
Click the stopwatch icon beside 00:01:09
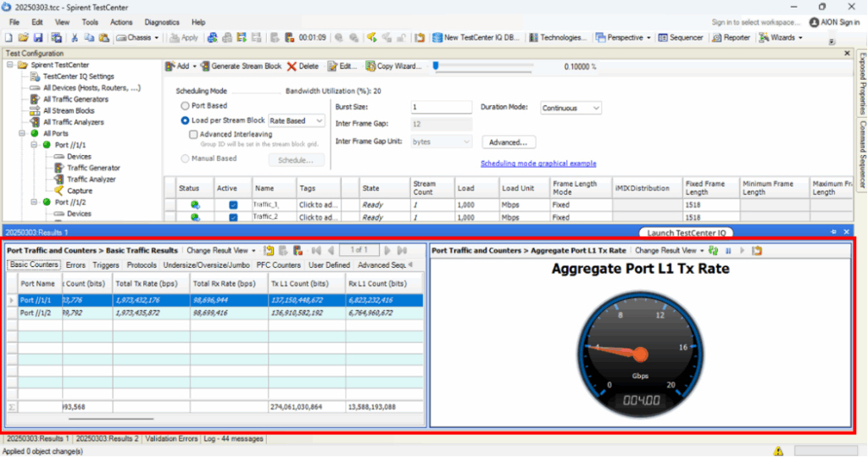pyautogui.click(x=289, y=37)
